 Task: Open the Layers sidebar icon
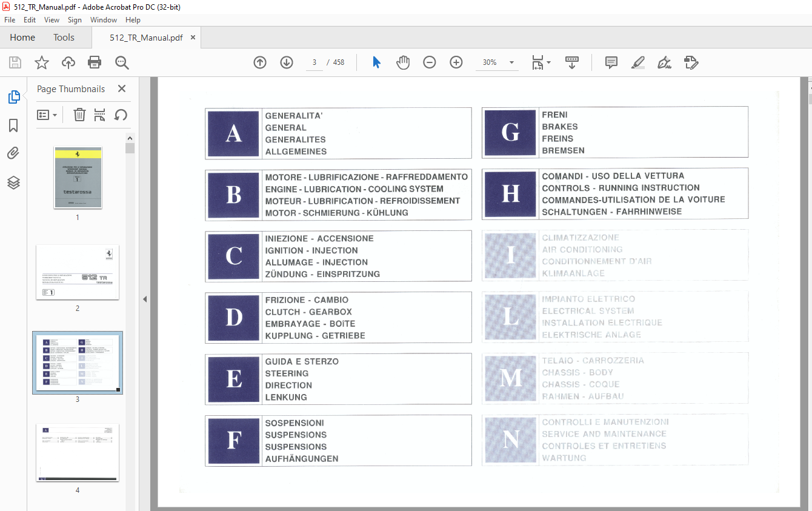(x=13, y=182)
